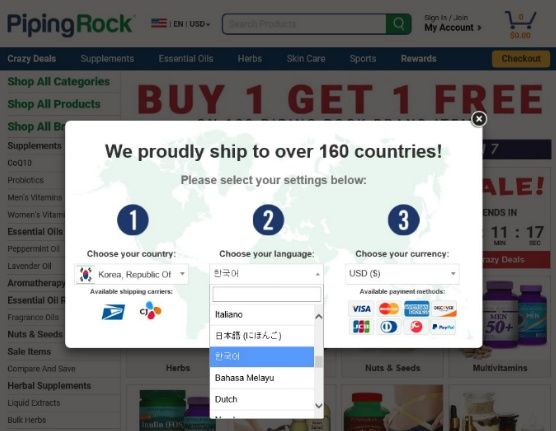Viewport: 556px width, 431px height.
Task: Click the USPS shipping carrier logo
Action: (x=113, y=312)
